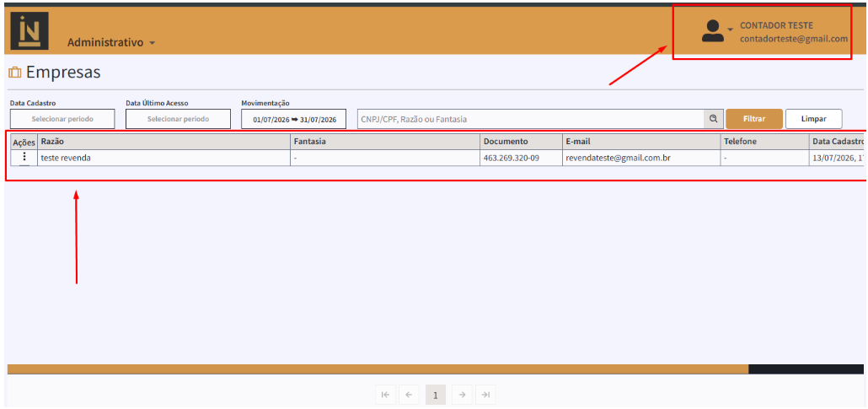Go to the first page of results
The height and width of the screenshot is (409, 868).
pyautogui.click(x=385, y=396)
